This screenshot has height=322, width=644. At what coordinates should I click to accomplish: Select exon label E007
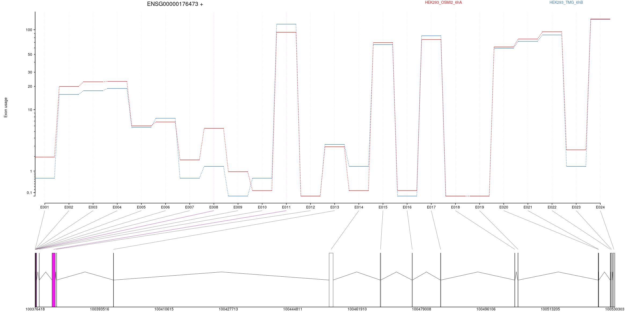click(x=189, y=207)
